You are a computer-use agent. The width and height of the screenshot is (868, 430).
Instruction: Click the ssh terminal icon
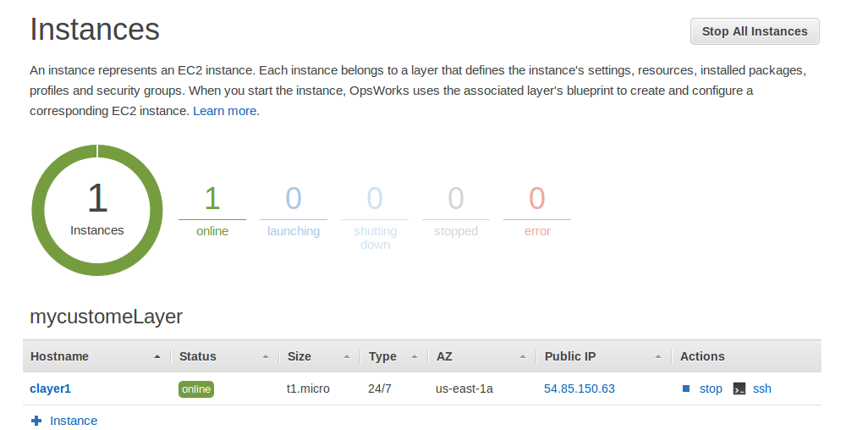(739, 389)
